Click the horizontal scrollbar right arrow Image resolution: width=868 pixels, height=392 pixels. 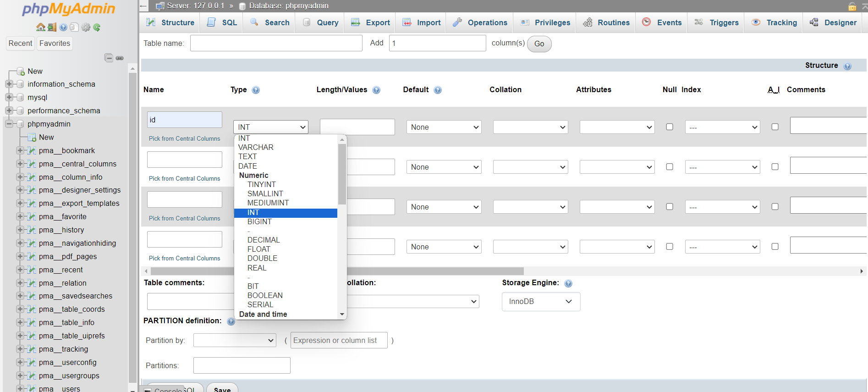(862, 271)
